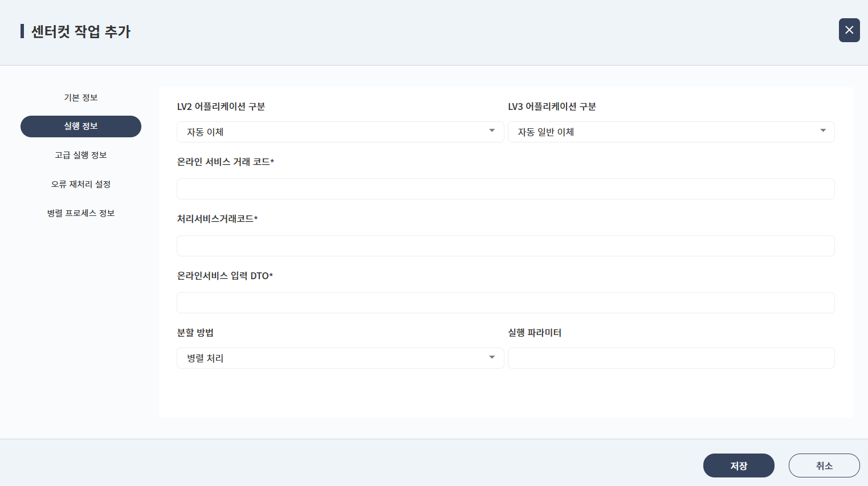Show the 병렬 프로세스 정보 tab
This screenshot has width=868, height=486.
81,213
